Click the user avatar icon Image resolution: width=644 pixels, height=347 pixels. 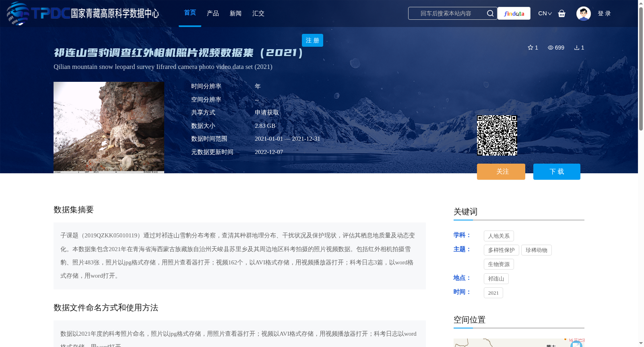[583, 13]
